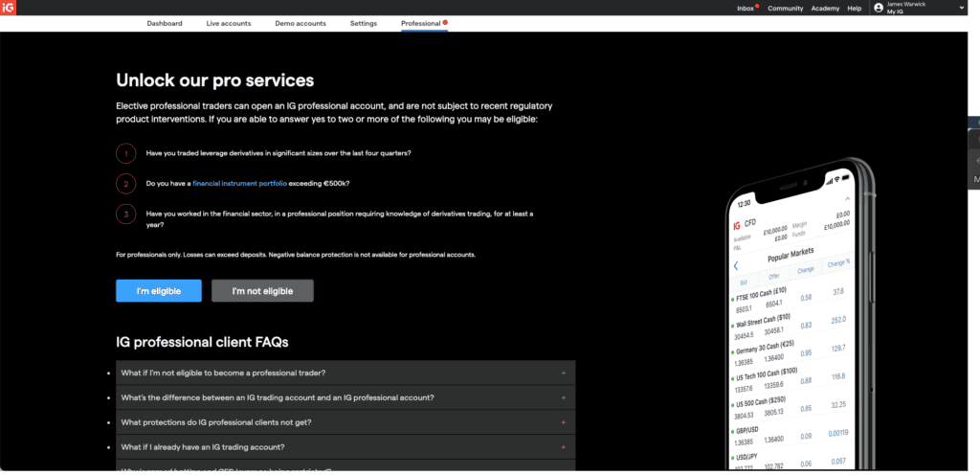Switch to the Dashboard tab
The height and width of the screenshot is (475, 980).
(x=165, y=23)
